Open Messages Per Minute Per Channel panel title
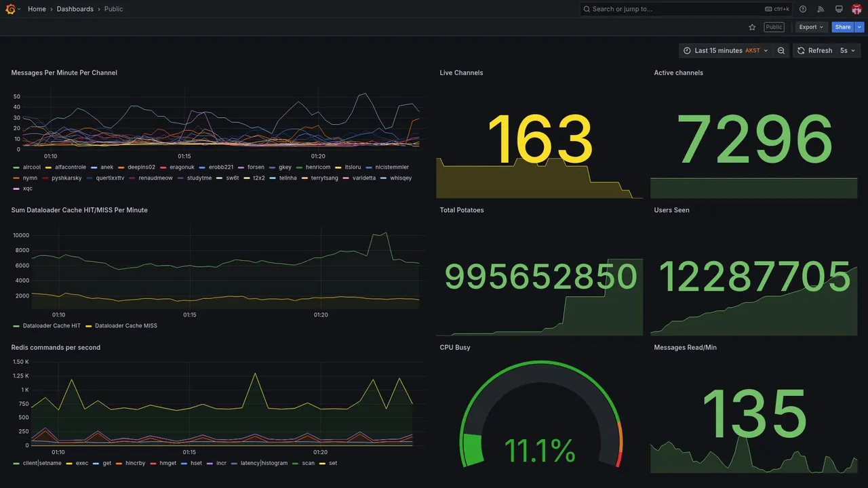 click(64, 73)
